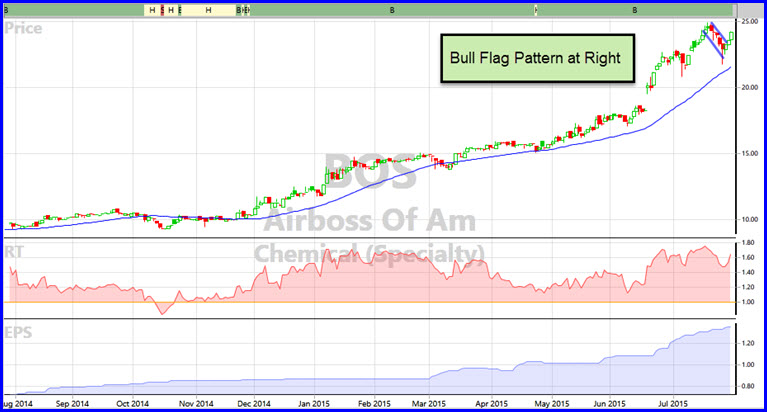Viewport: 767px width, 412px height.
Task: Click the 'Jun 2015' date label
Action: [x=610, y=404]
